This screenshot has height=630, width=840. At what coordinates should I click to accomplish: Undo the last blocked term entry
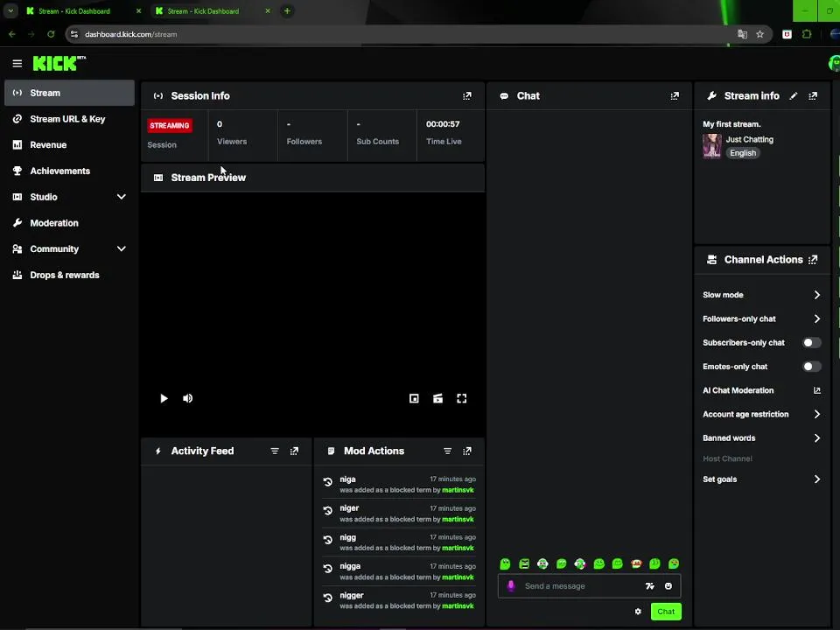[328, 598]
